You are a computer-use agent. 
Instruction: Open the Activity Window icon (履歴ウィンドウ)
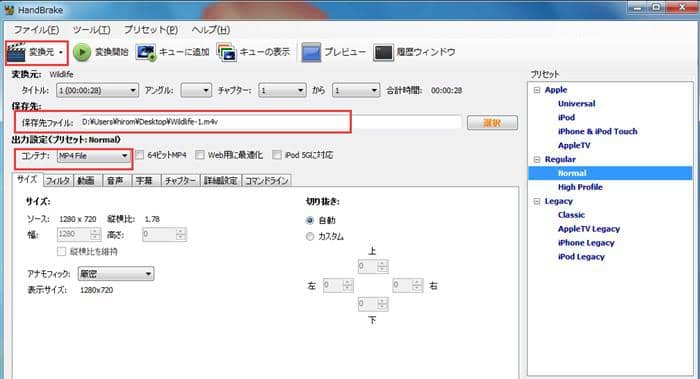(383, 52)
